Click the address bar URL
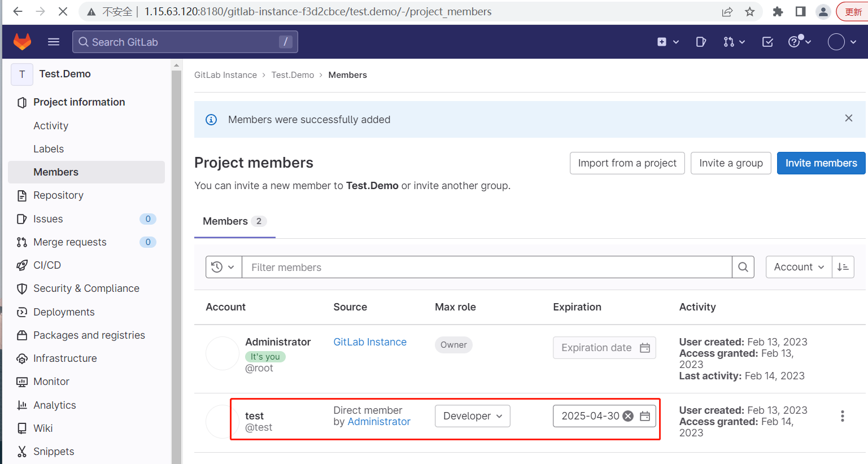This screenshot has height=464, width=868. click(x=317, y=11)
